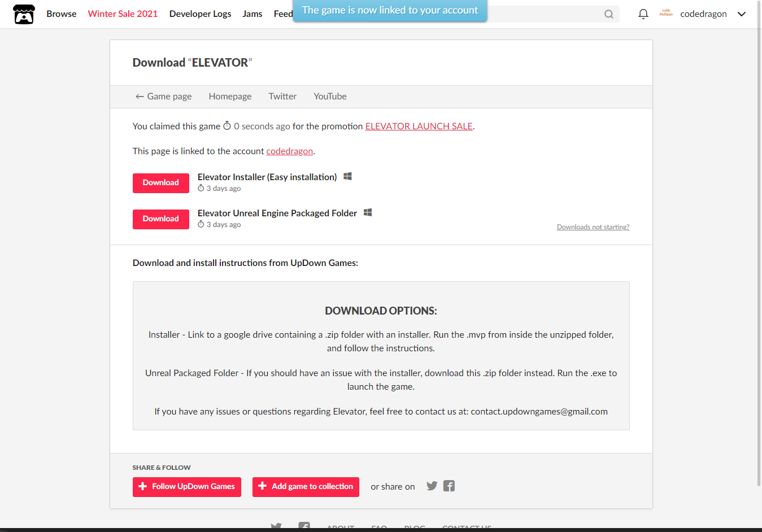Click the SHARE & FOLLOW label
Screen dimensions: 762x532
[x=162, y=468]
